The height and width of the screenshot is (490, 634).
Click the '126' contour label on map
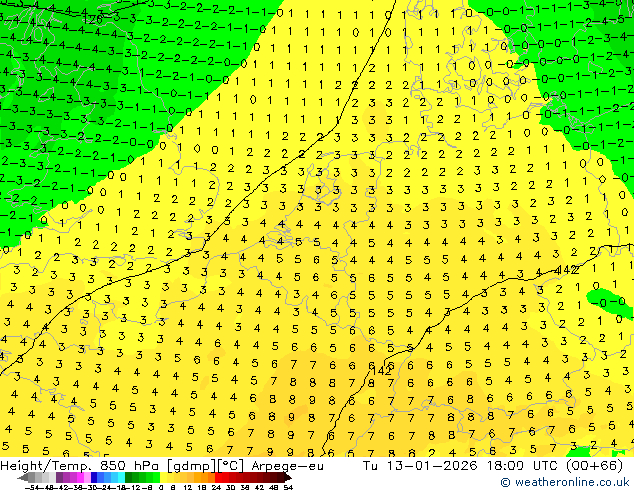tap(91, 19)
